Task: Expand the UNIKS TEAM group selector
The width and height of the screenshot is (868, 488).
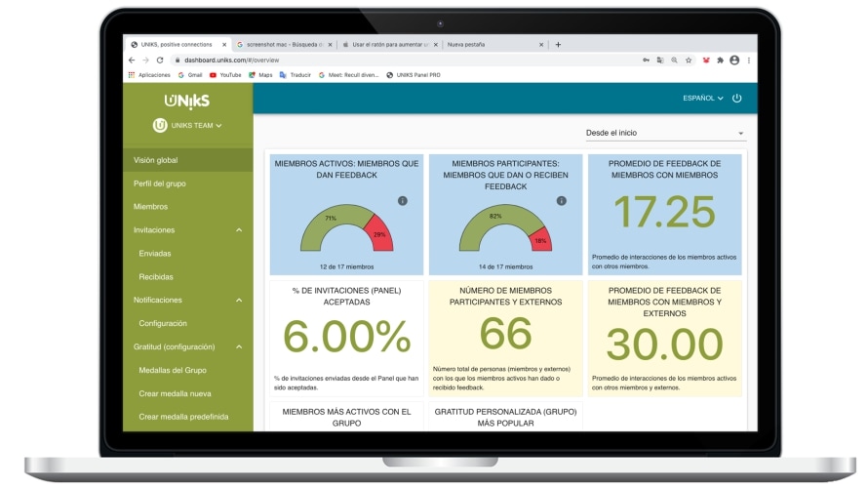Action: click(x=187, y=125)
